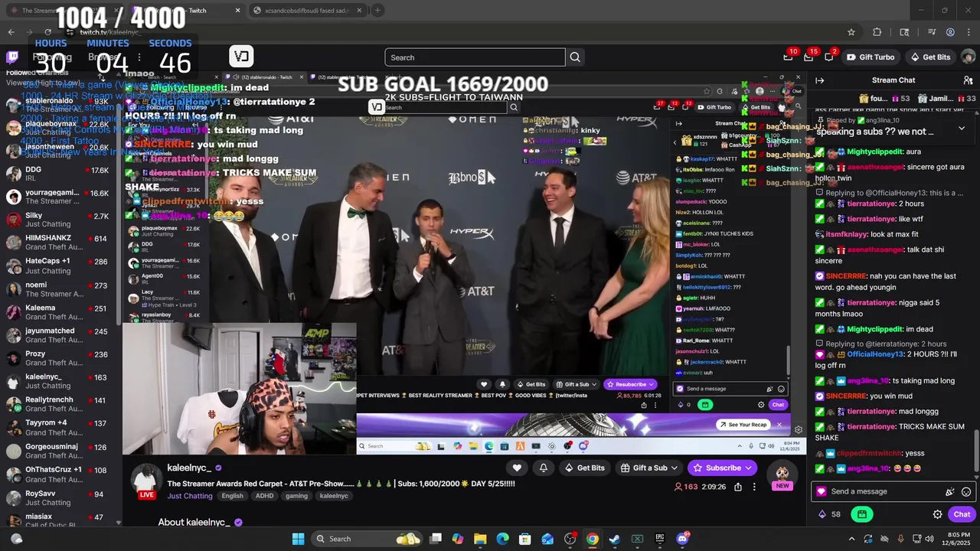This screenshot has width=980, height=551.
Task: Open the Subscribe dropdown arrow
Action: pos(748,468)
